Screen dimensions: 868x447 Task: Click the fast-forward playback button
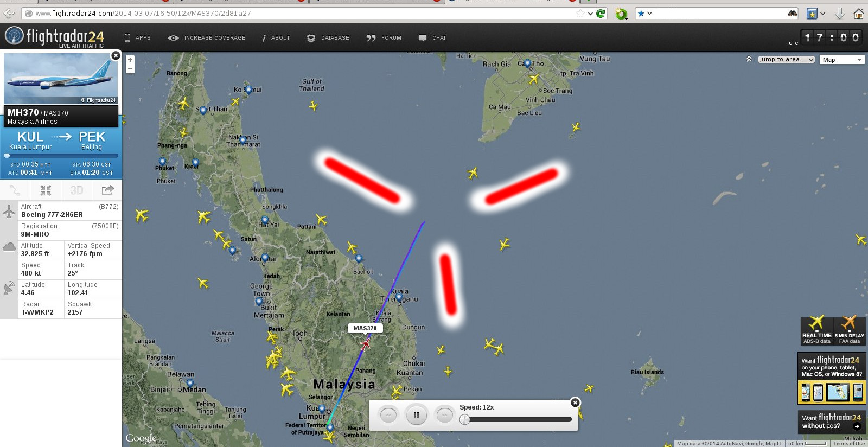pos(444,416)
